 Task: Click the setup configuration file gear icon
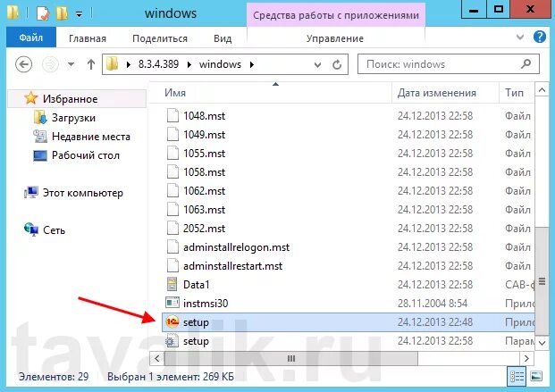(172, 341)
